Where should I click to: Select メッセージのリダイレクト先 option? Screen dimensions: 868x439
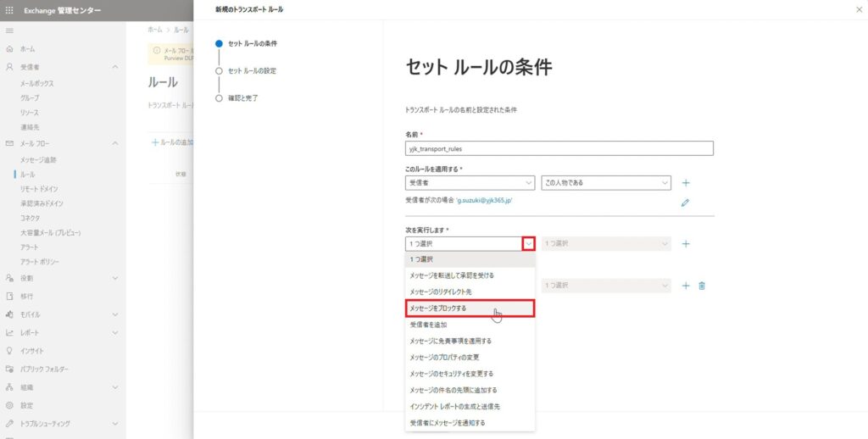point(470,292)
